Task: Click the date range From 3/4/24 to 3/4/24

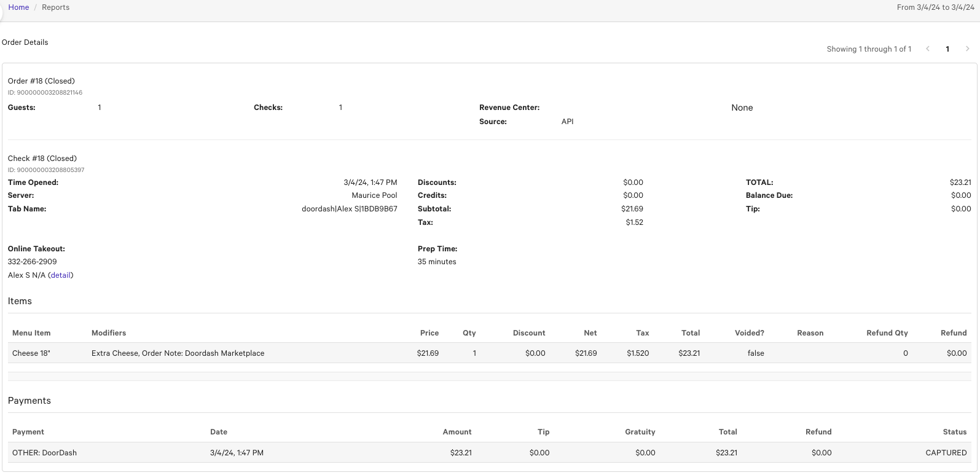Action: (x=935, y=7)
